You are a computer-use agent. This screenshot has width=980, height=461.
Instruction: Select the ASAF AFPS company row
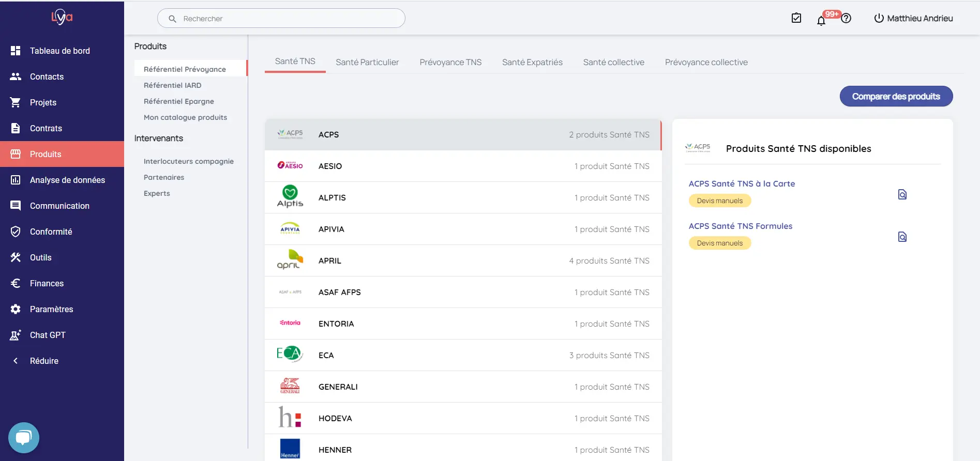click(463, 292)
